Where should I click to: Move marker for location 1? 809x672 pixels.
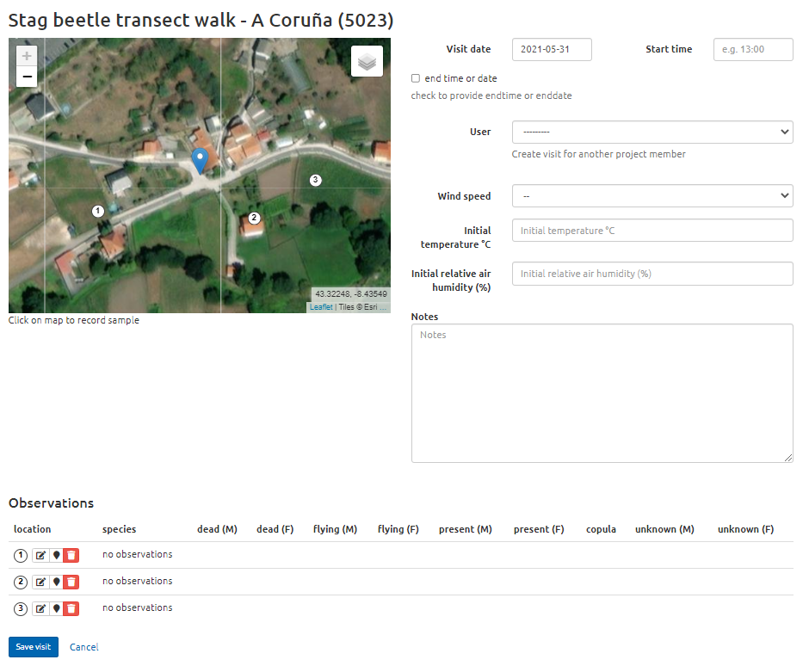point(56,556)
